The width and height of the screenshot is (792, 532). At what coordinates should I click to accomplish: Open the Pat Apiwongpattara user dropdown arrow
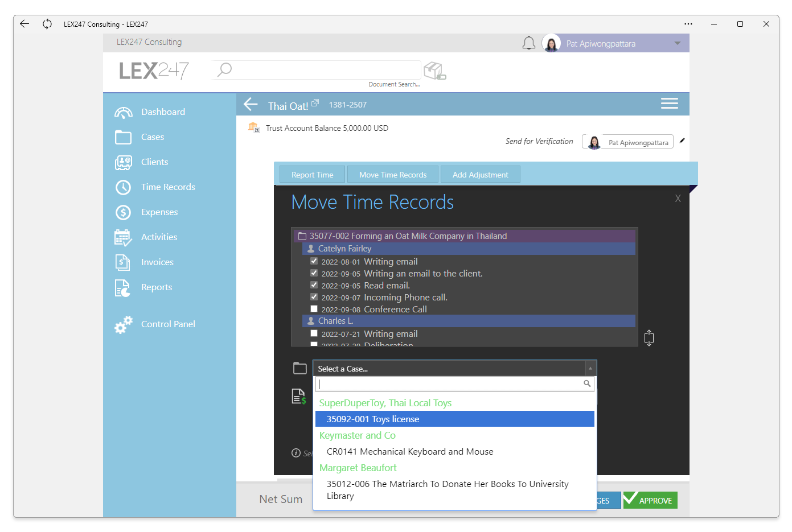point(678,43)
